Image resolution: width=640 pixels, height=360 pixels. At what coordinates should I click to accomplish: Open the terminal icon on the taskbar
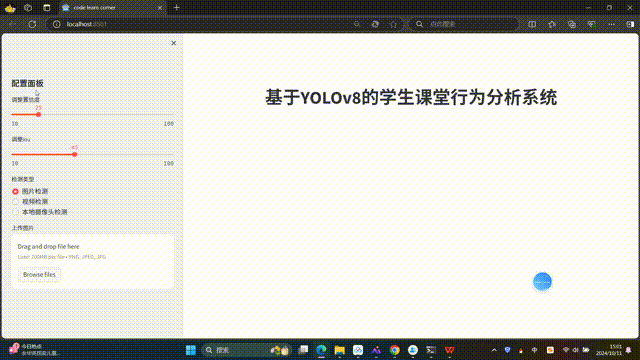click(x=431, y=350)
